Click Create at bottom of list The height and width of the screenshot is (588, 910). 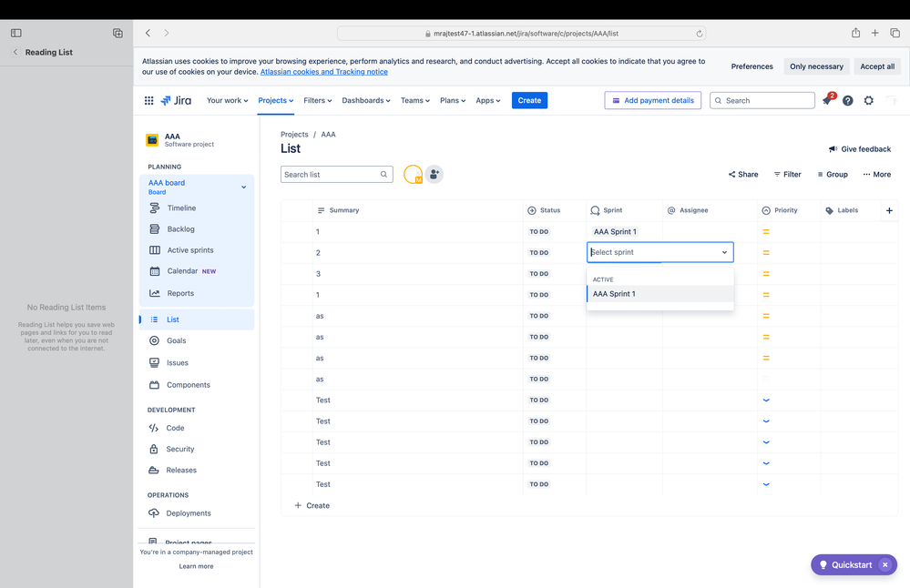[x=312, y=506]
